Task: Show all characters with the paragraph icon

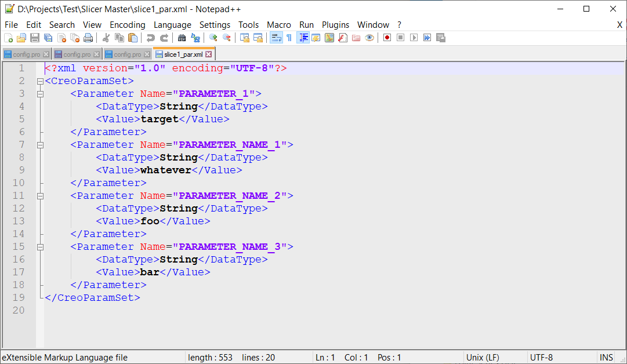Action: coord(289,37)
